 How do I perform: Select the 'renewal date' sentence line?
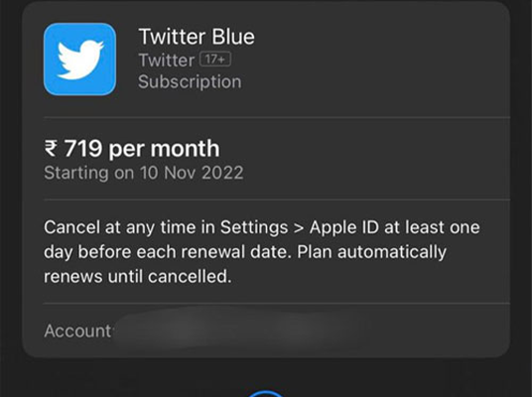pos(245,252)
